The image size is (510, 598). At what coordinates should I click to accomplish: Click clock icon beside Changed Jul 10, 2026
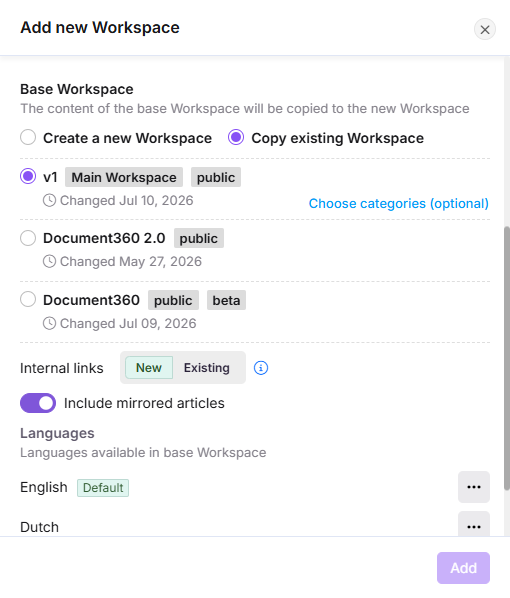tap(49, 201)
